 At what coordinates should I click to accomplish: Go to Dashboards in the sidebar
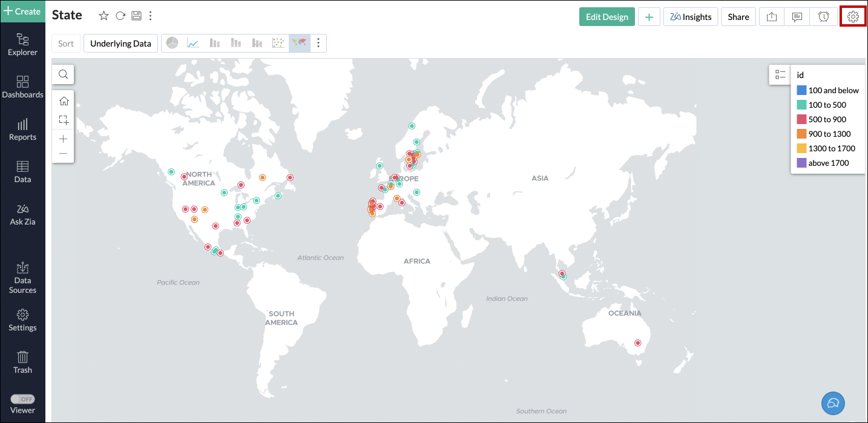22,87
